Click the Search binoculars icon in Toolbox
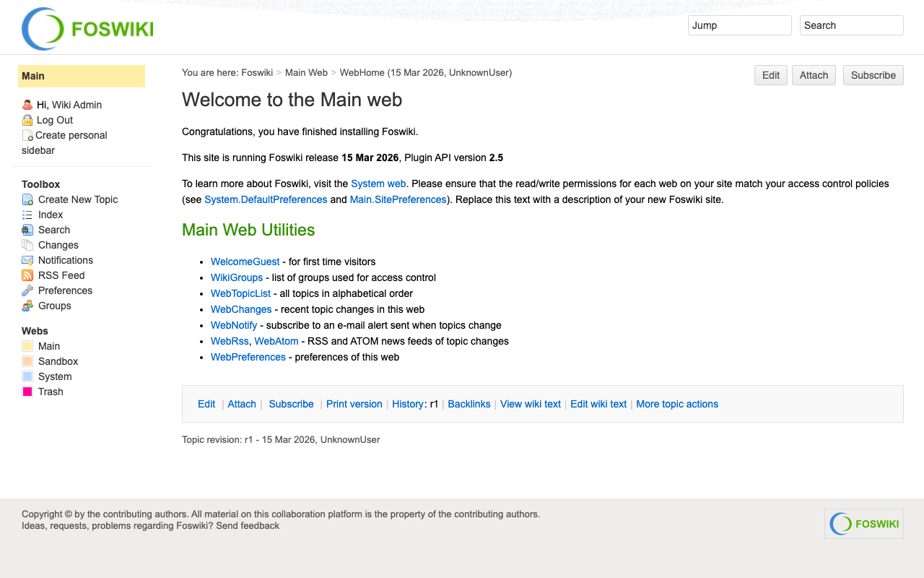Screen dimensions: 924x578 pos(27,230)
